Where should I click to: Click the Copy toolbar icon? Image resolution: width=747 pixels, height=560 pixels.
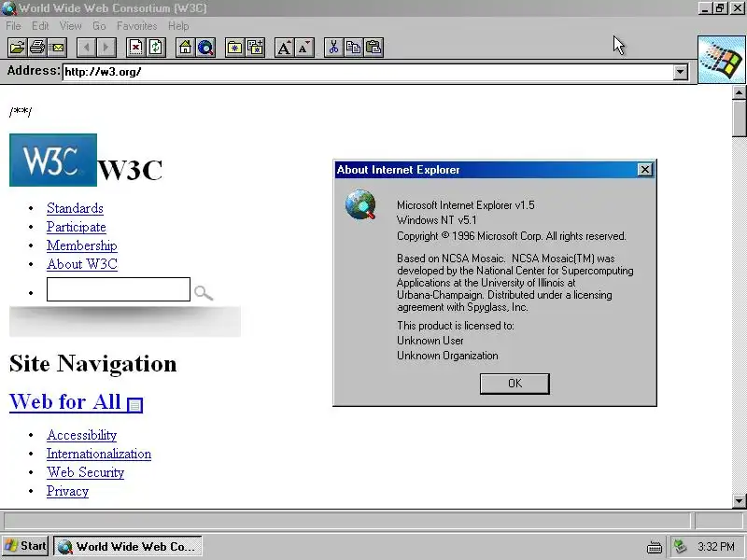point(354,48)
